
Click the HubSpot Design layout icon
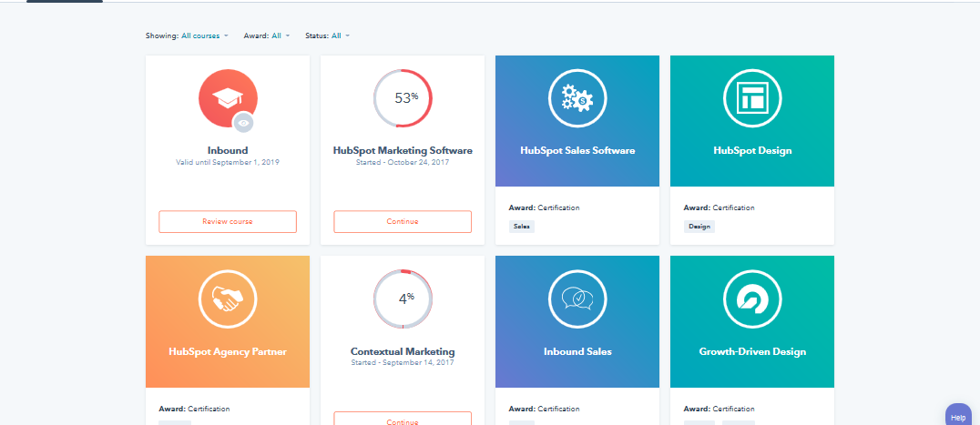[752, 98]
